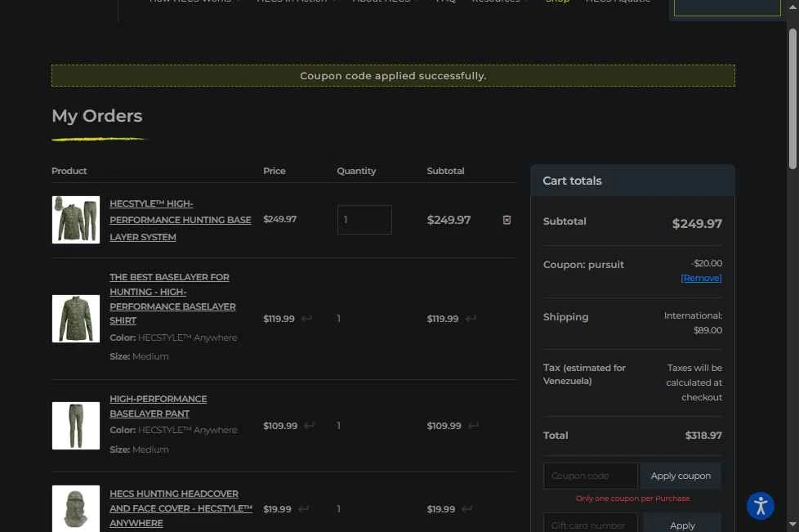
Task: Click the Baselayer Shirt product thumbnail
Action: (x=76, y=319)
